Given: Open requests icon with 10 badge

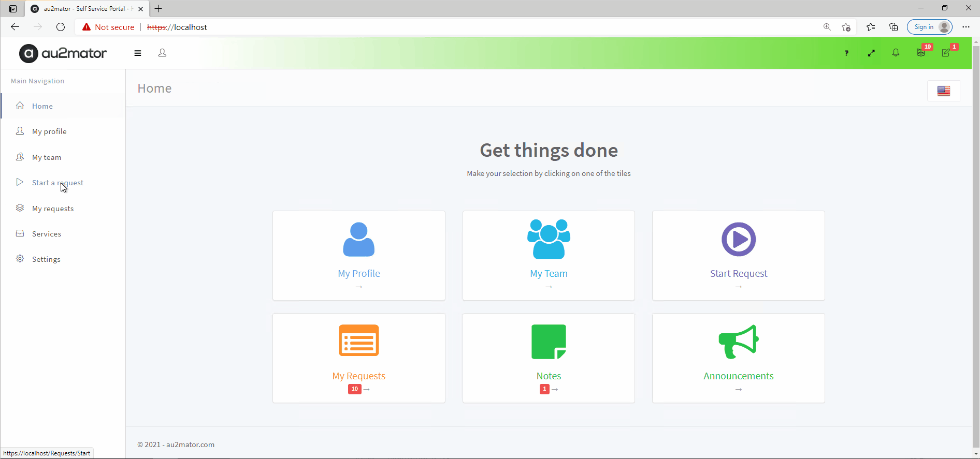Looking at the screenshot, I should [x=921, y=53].
